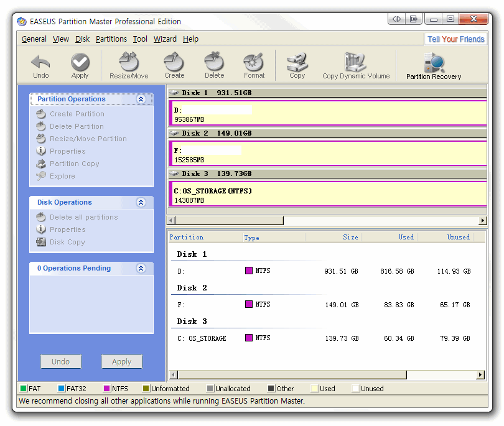Click partition list scrollbar right arrow
Viewport: 504px width, 426px height.
pos(480,374)
